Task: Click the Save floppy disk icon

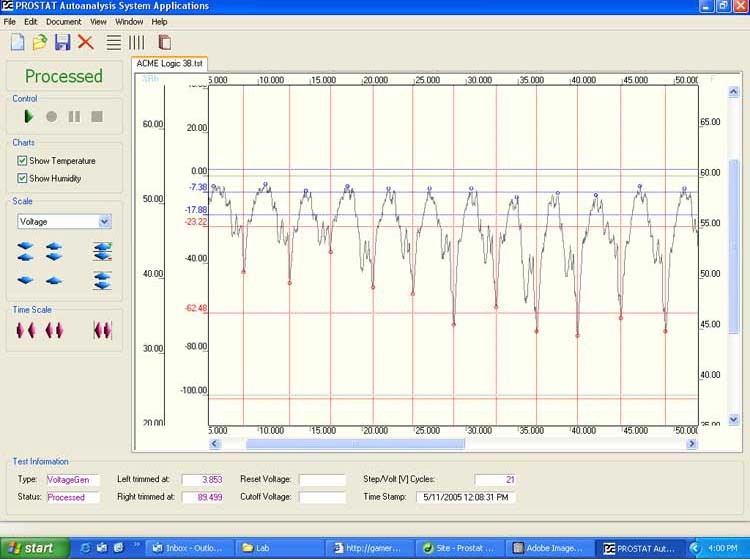Action: [x=62, y=42]
